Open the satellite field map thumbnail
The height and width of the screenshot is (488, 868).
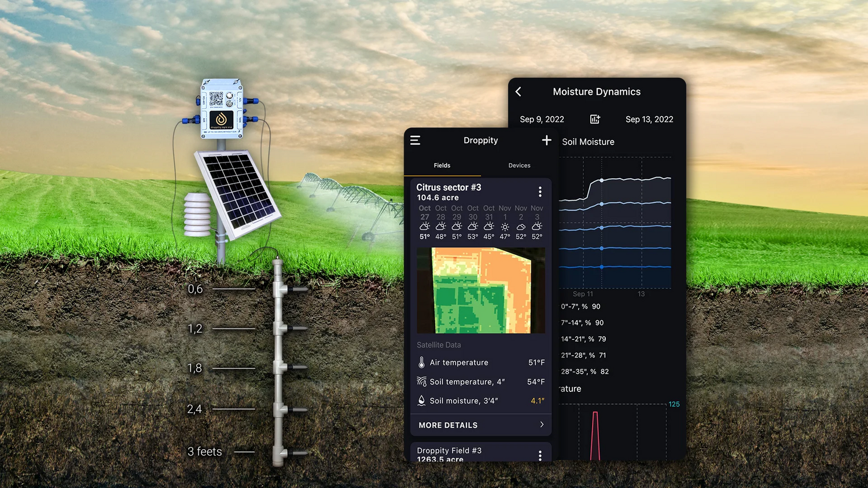click(x=481, y=290)
